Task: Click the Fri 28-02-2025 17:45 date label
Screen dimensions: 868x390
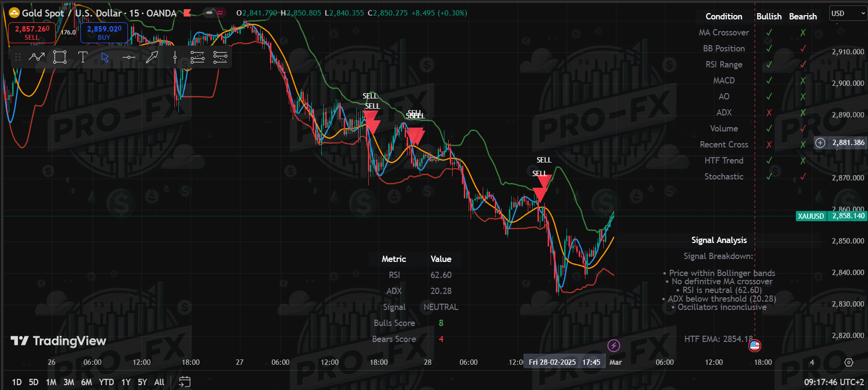Action: click(x=564, y=362)
